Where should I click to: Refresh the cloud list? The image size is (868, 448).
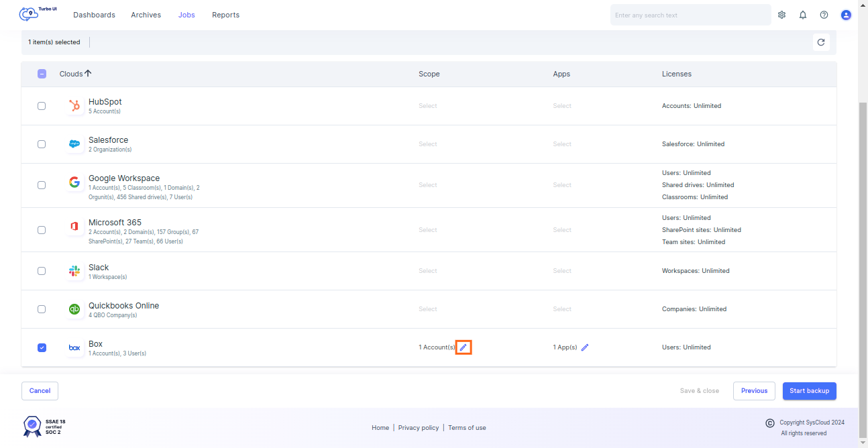click(821, 42)
